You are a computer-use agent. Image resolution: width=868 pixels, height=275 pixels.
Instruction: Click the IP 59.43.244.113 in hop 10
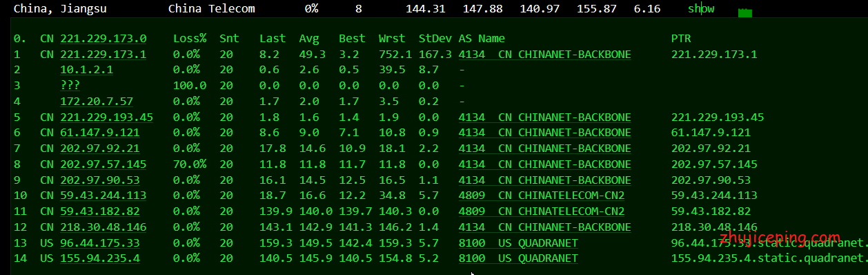tap(103, 196)
